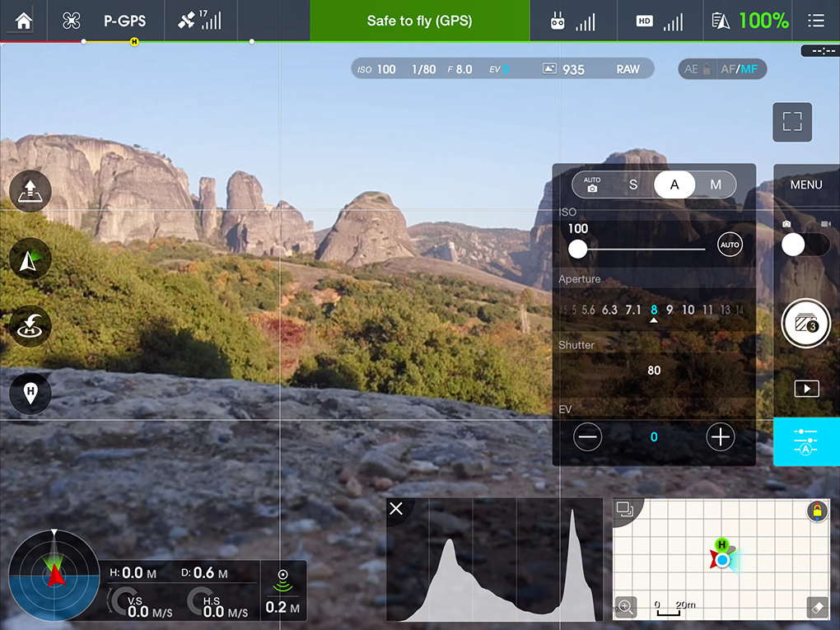Image resolution: width=840 pixels, height=630 pixels.
Task: Tap the 1/80 shutter readout
Action: (x=424, y=70)
